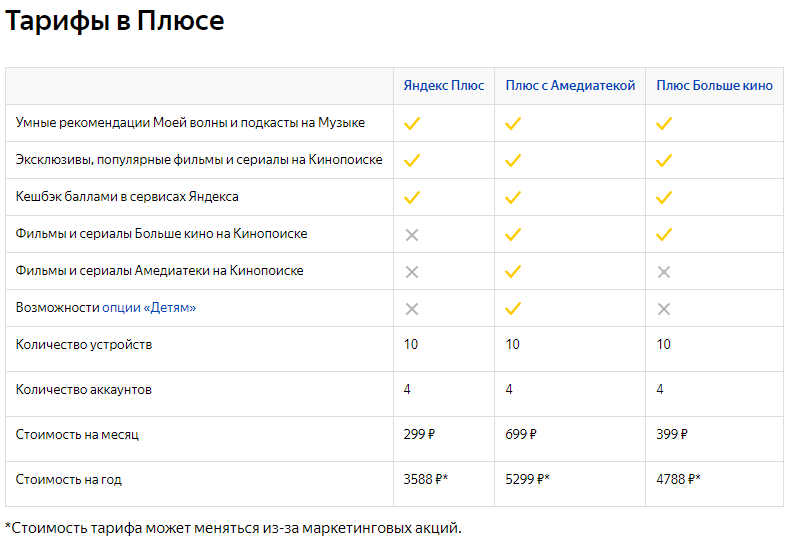Click Яндекс Плюс cross for Амедиатека films
Viewport: 800px width, 538px height.
[411, 271]
